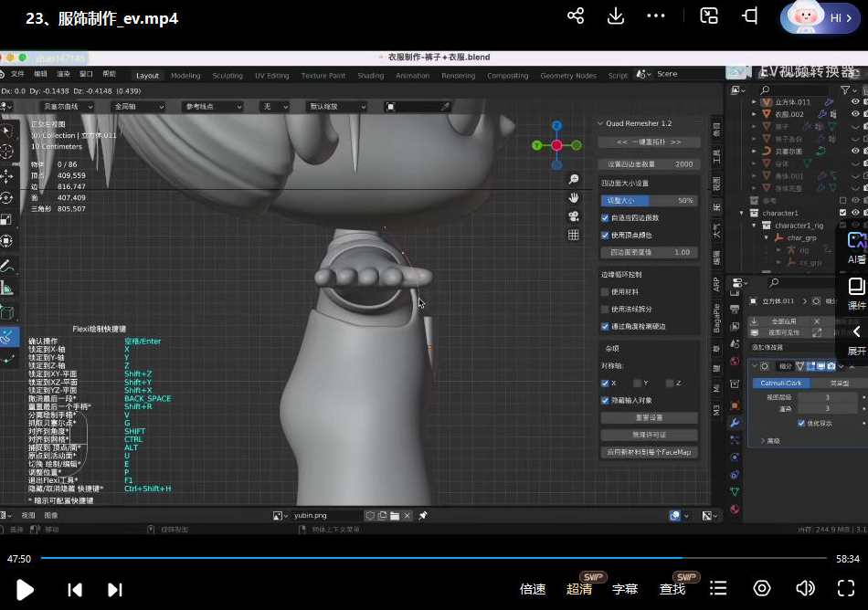The width and height of the screenshot is (868, 610).
Task: Click the camera view icon in viewport gizmos
Action: pos(574,216)
